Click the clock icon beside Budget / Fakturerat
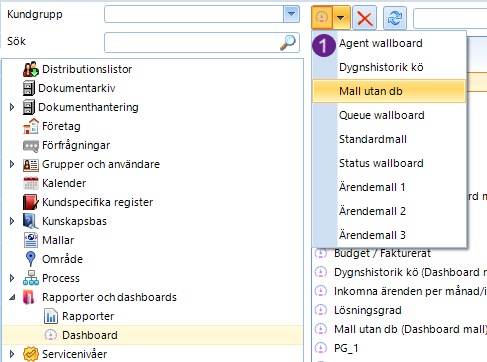The height and width of the screenshot is (362, 487). [x=321, y=254]
